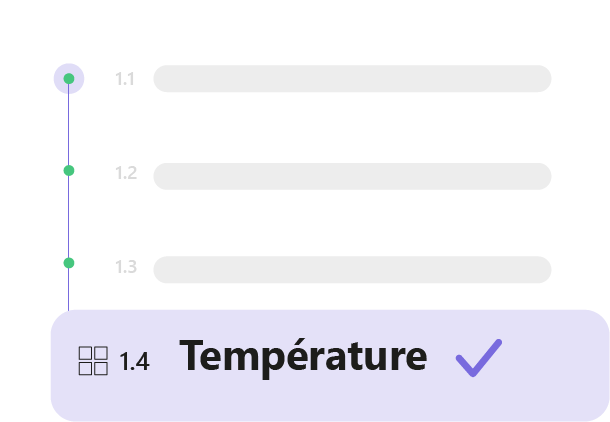Screen dimensions: 610x422
Task: Click the right end of the 1.1 placeholder bar
Action: coord(538,79)
